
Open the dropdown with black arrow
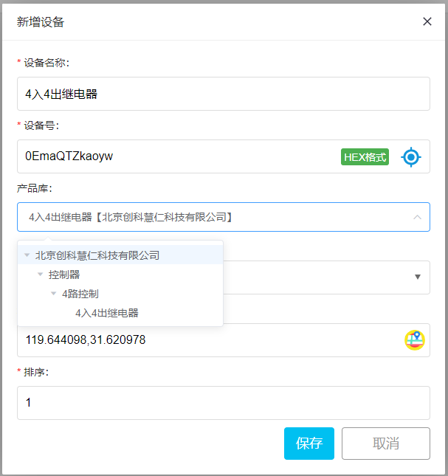click(418, 277)
